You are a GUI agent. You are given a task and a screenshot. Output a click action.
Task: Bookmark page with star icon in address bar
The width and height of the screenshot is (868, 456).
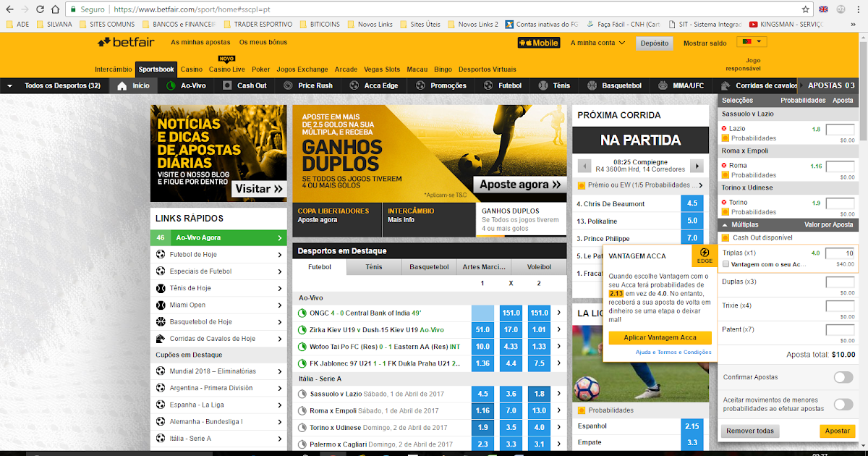(806, 9)
